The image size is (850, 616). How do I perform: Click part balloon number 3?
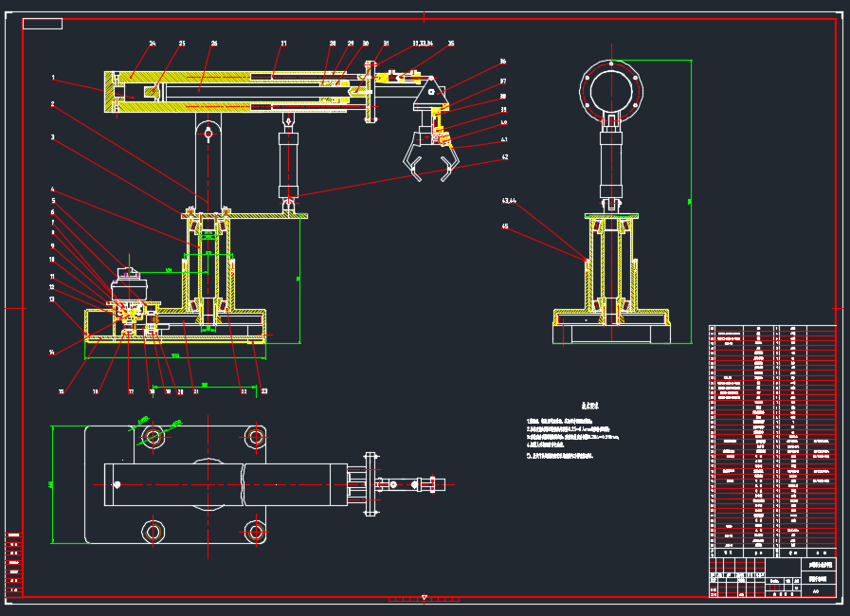(x=52, y=137)
